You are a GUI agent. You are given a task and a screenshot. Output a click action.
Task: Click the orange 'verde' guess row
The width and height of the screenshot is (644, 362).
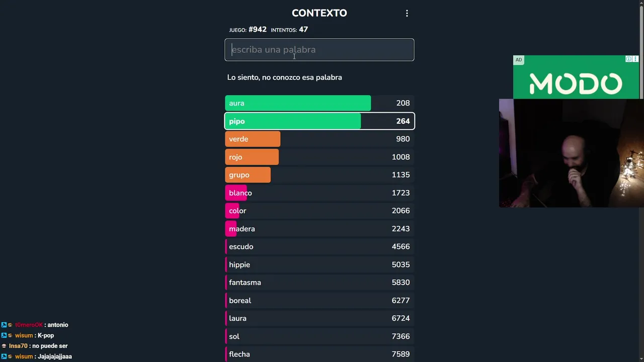(x=319, y=139)
